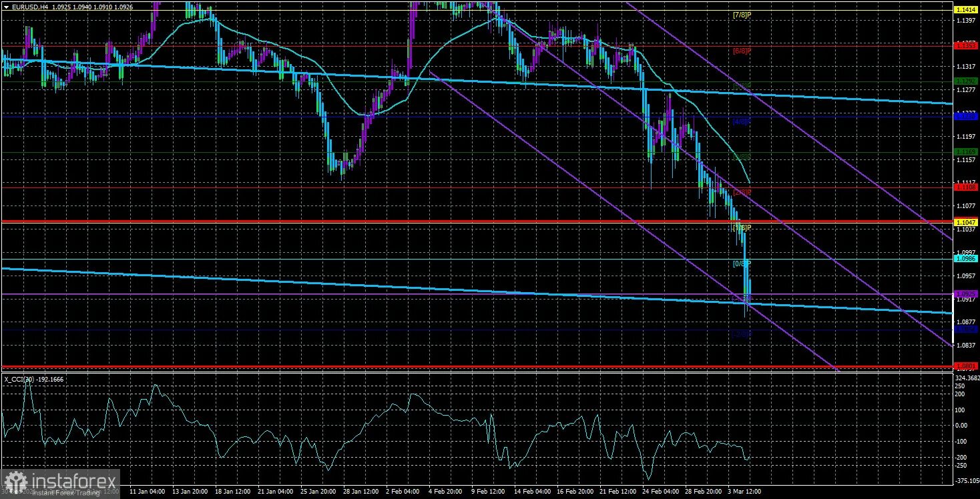Click the 3 Mar 12:00 time label

point(746,492)
